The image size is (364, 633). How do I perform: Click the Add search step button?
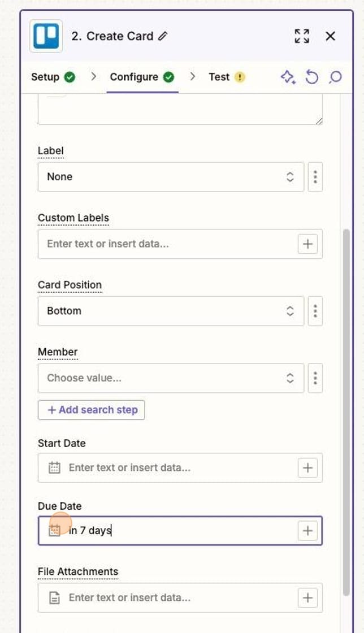(91, 410)
